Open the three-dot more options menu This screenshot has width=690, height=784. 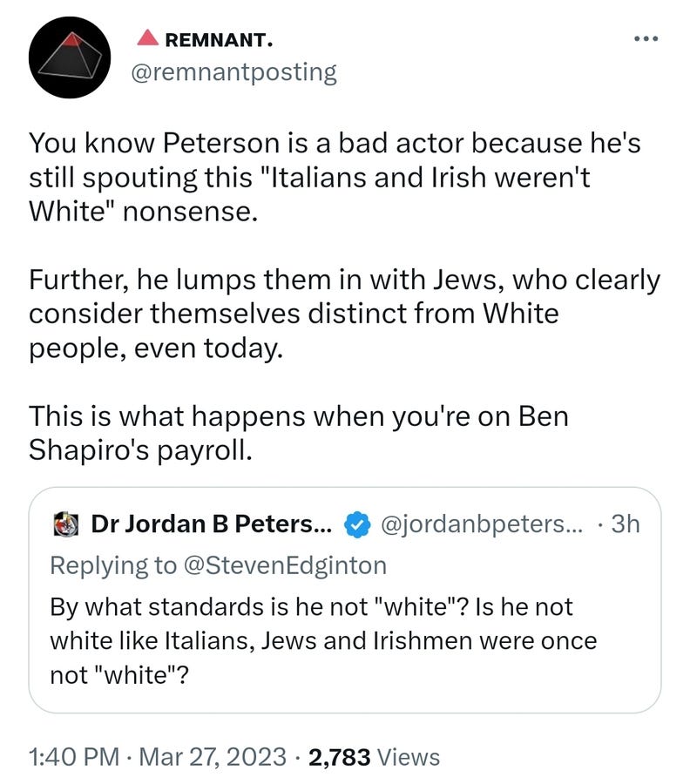[646, 38]
